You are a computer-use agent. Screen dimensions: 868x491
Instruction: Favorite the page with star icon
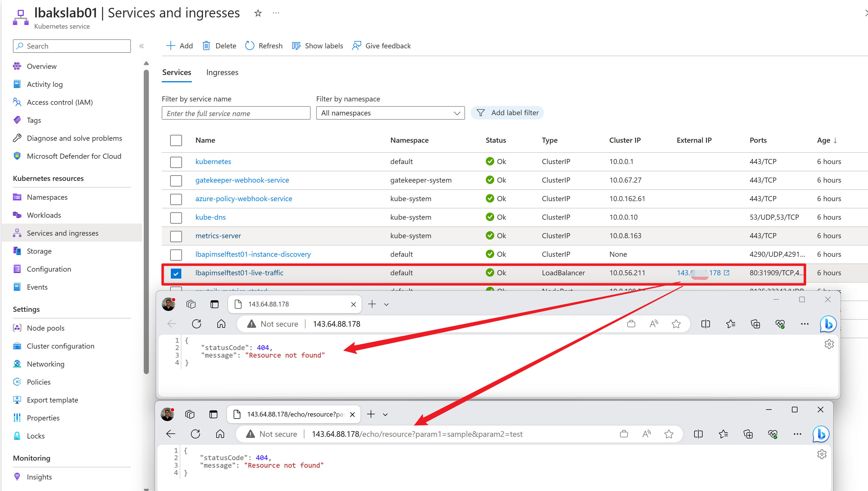tap(258, 13)
